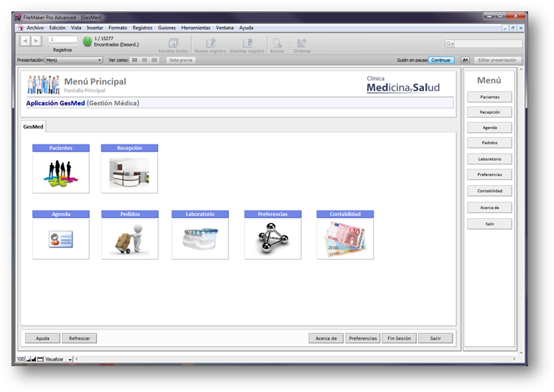
Task: Open the quick find search options dropdown
Action: 449,44
